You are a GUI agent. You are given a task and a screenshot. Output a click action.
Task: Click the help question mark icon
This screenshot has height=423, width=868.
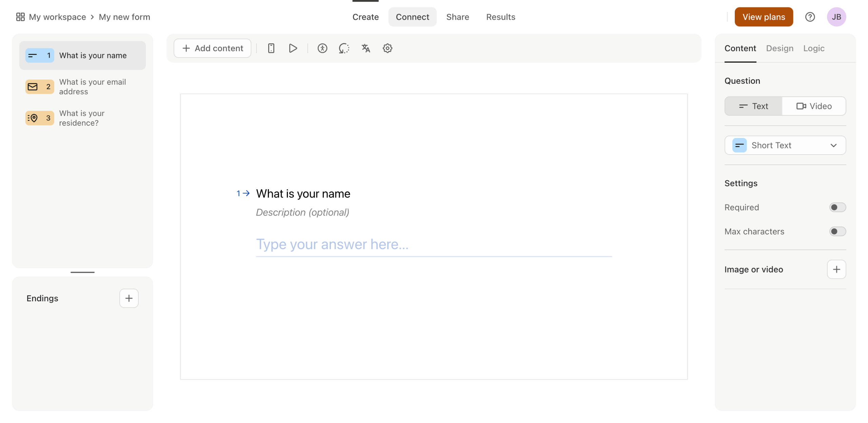click(810, 17)
